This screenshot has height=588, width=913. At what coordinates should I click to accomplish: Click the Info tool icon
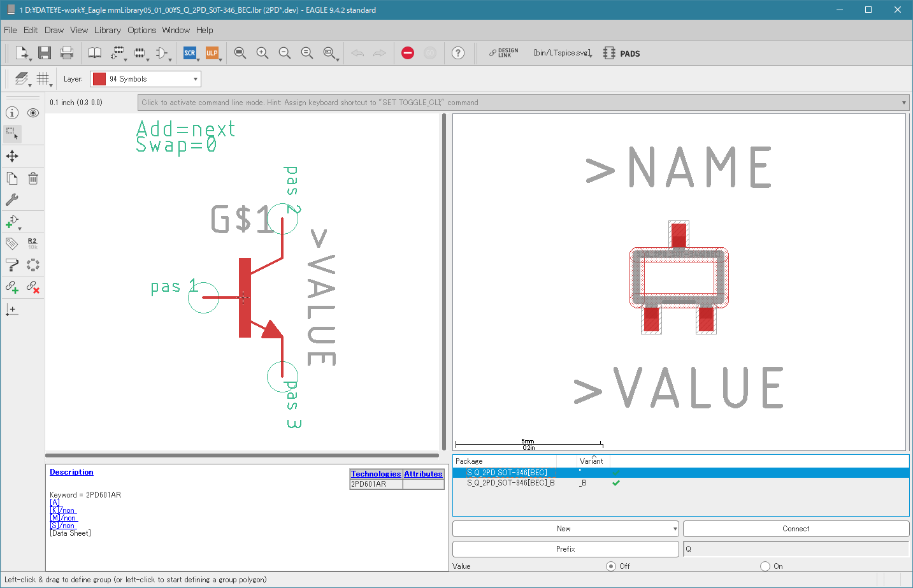tap(12, 113)
